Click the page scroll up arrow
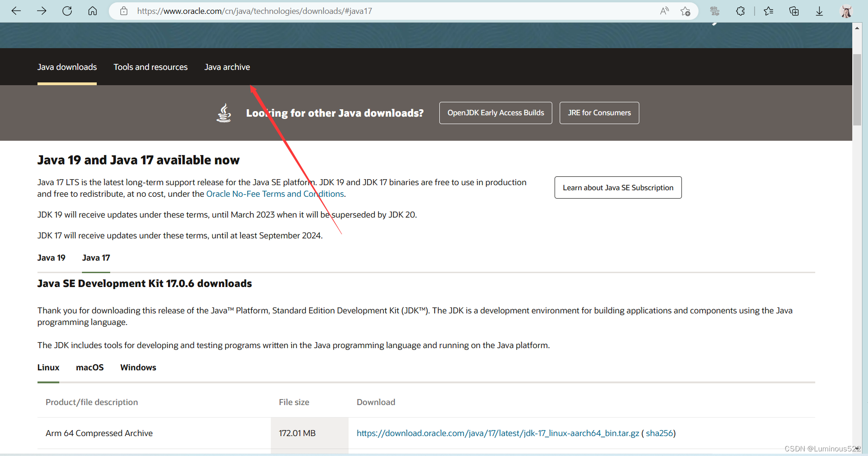 pyautogui.click(x=857, y=28)
